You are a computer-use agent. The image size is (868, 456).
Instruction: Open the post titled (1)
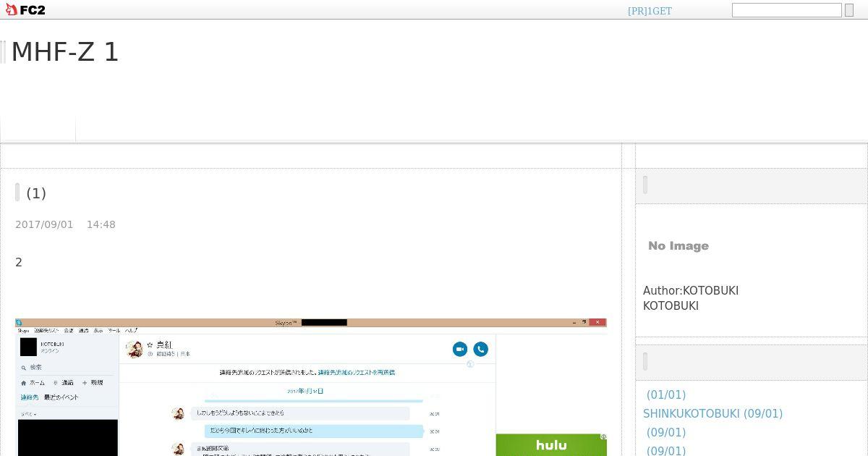(x=36, y=193)
